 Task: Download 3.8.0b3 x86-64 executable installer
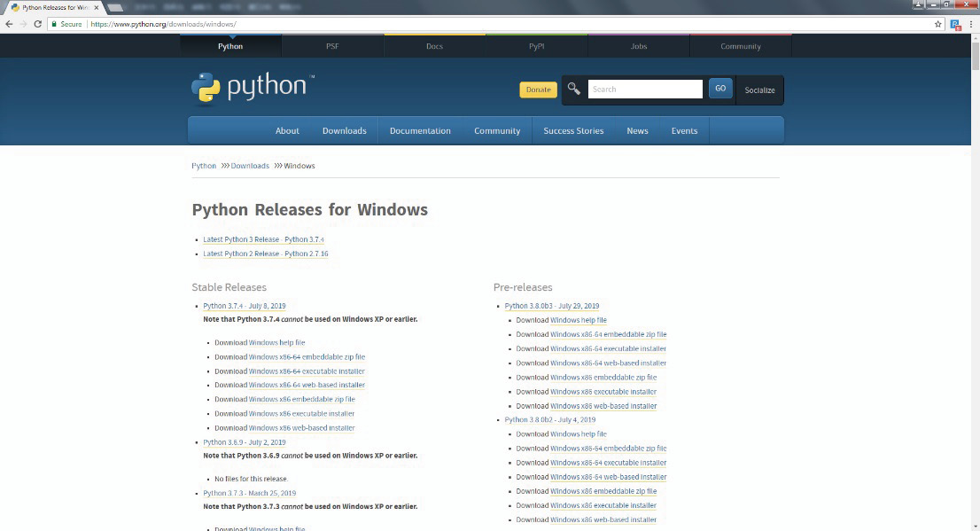tap(608, 349)
